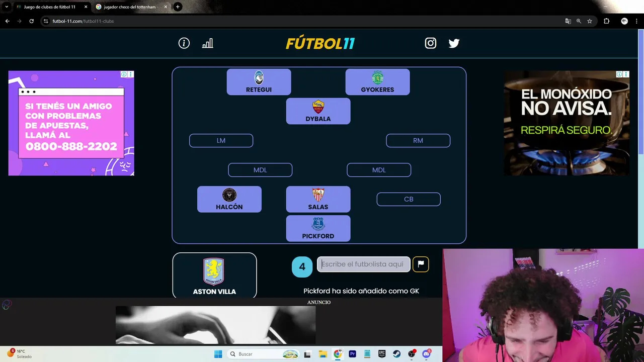The width and height of the screenshot is (644, 362).
Task: Go back in browser history
Action: click(x=7, y=21)
